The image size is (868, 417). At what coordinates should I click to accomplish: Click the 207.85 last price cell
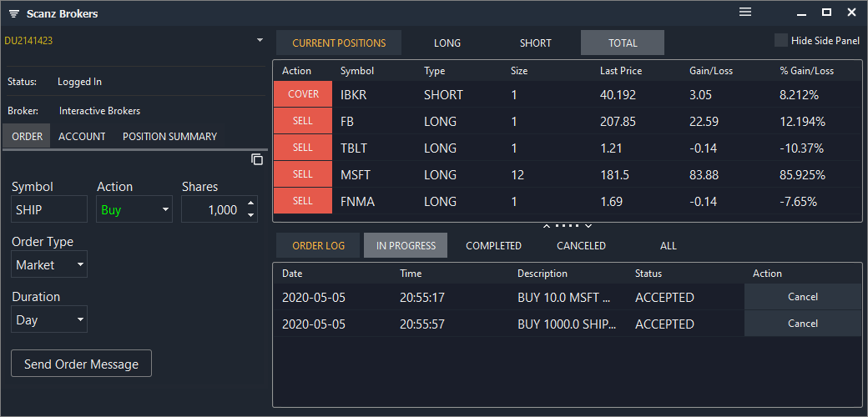click(x=618, y=122)
